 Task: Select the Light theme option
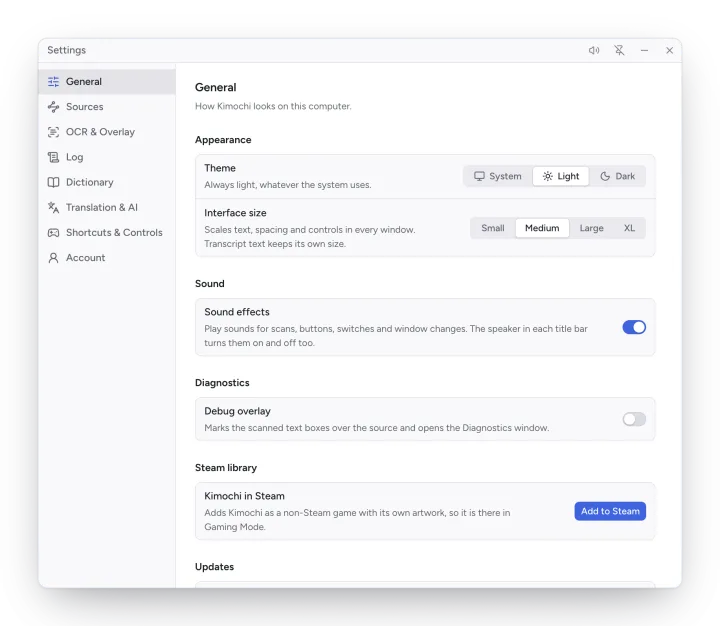[x=561, y=176]
